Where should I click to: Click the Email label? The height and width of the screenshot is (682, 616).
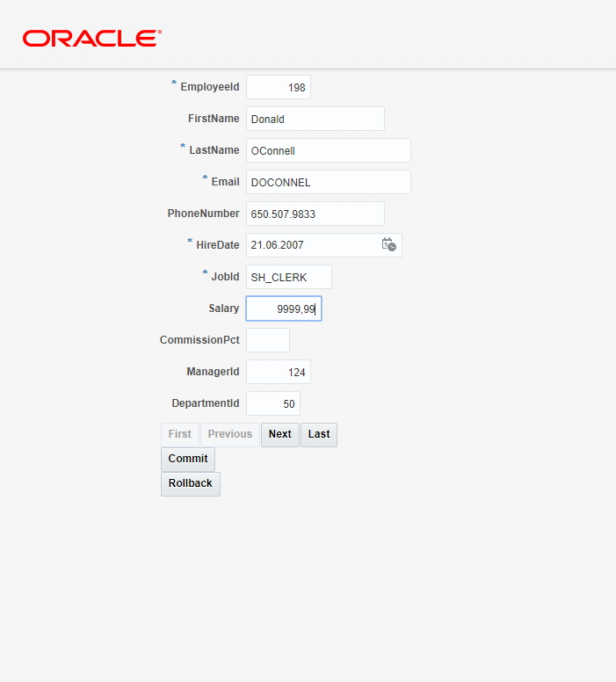pyautogui.click(x=225, y=182)
